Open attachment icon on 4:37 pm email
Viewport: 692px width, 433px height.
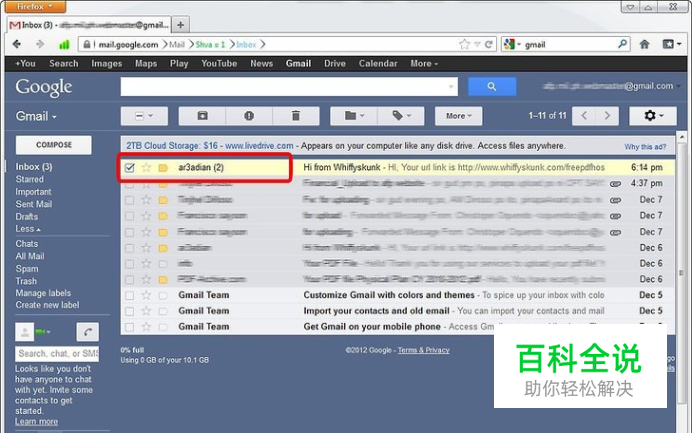pyautogui.click(x=615, y=184)
